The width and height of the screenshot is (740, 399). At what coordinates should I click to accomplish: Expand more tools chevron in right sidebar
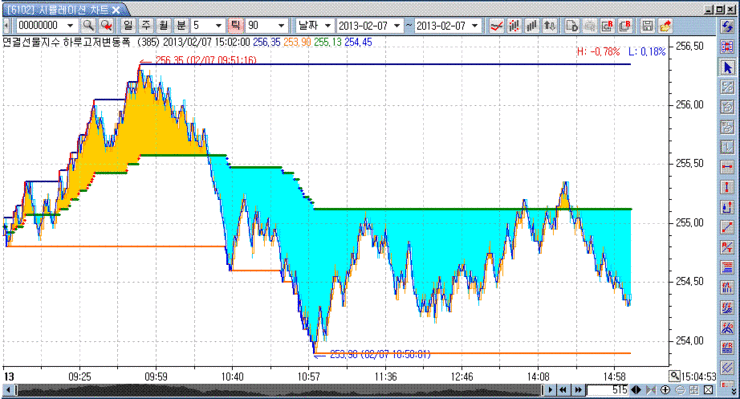pyautogui.click(x=733, y=391)
